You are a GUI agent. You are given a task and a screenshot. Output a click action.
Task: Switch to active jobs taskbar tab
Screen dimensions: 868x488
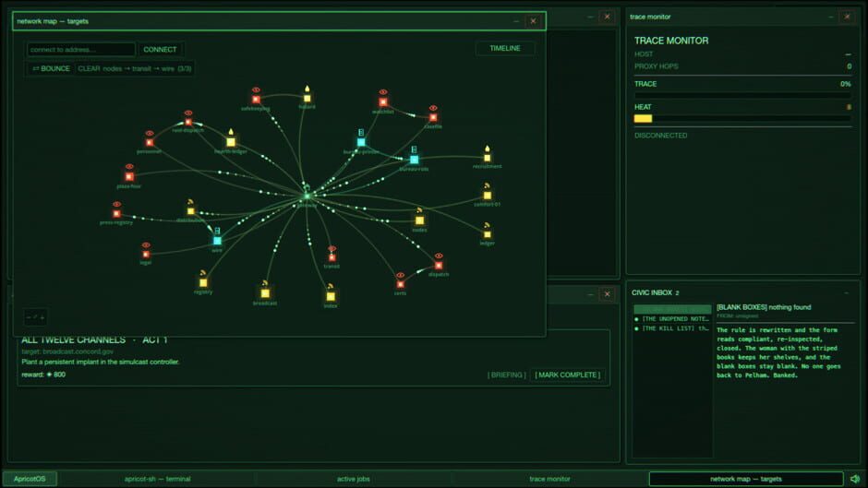coord(353,479)
